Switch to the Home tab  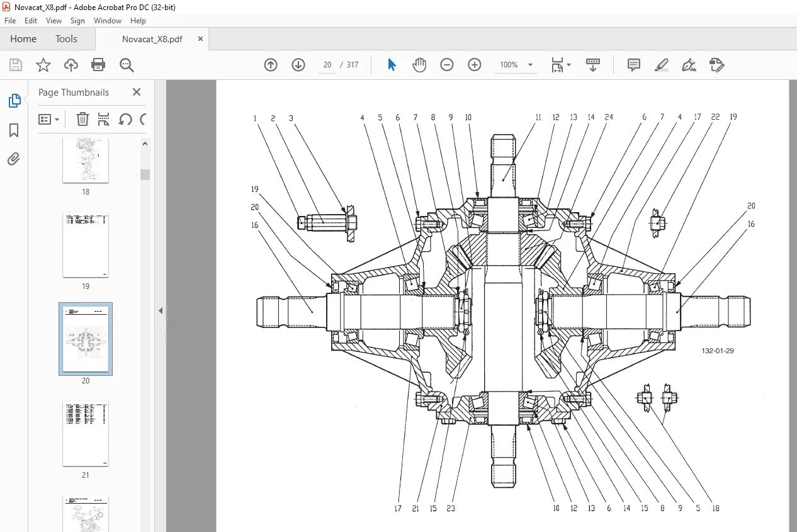coord(23,39)
